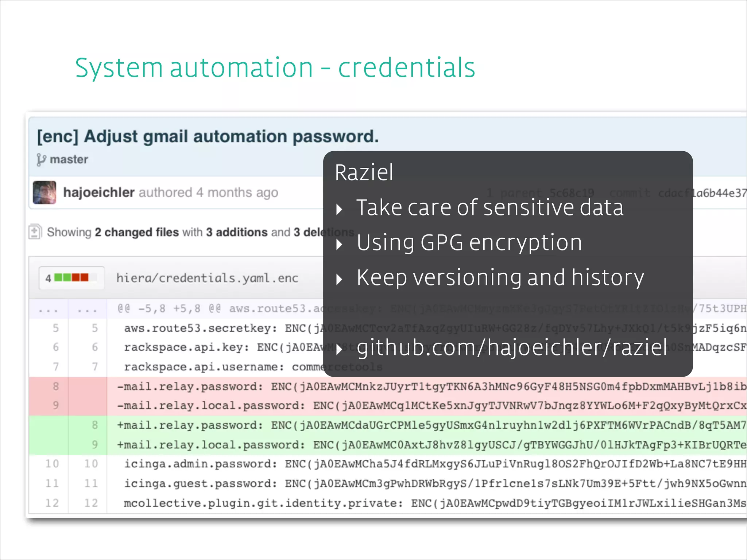Image resolution: width=747 pixels, height=560 pixels.
Task: Click the changed files diff icon
Action: 35,232
